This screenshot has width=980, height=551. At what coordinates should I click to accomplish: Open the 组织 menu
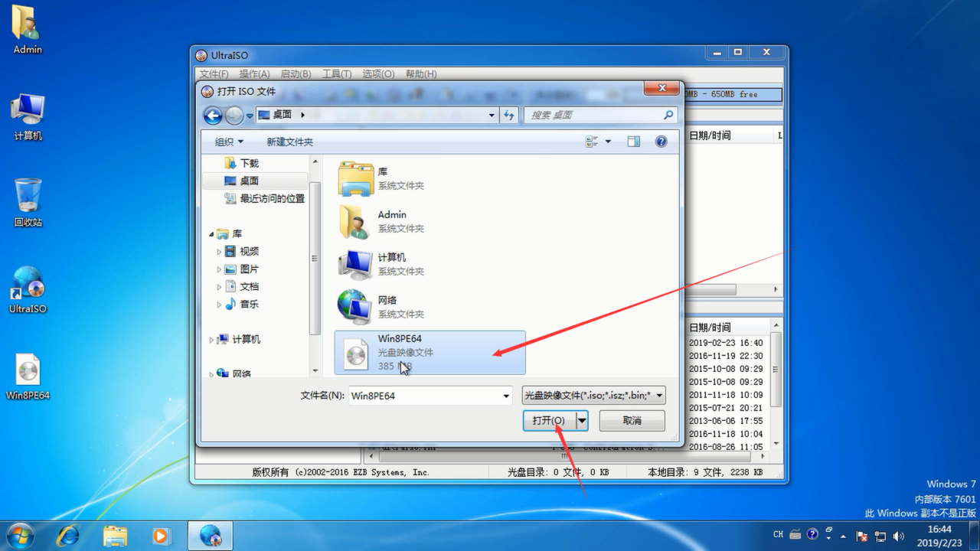[229, 142]
